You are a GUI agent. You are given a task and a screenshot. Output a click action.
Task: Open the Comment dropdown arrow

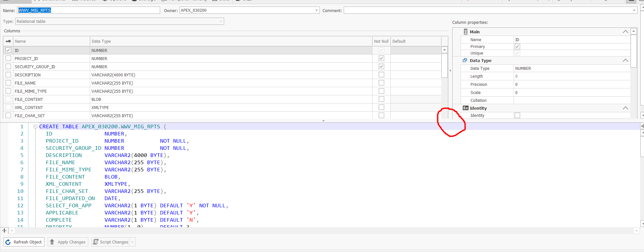(634, 10)
